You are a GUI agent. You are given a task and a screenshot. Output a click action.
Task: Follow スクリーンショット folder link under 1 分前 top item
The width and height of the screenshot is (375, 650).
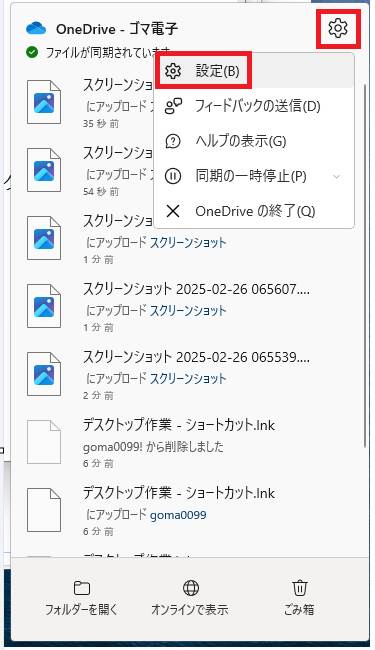[x=188, y=243]
